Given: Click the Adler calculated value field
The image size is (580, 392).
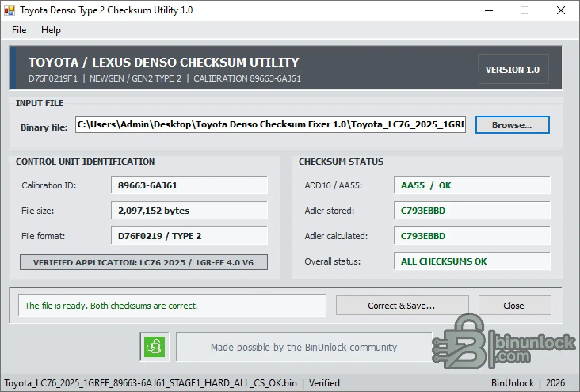Looking at the screenshot, I should click(x=472, y=236).
